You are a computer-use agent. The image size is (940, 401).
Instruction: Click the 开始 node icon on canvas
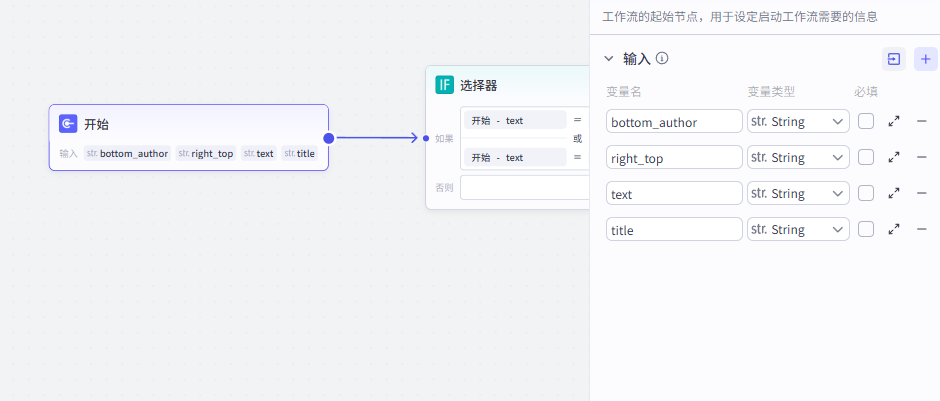[x=68, y=124]
